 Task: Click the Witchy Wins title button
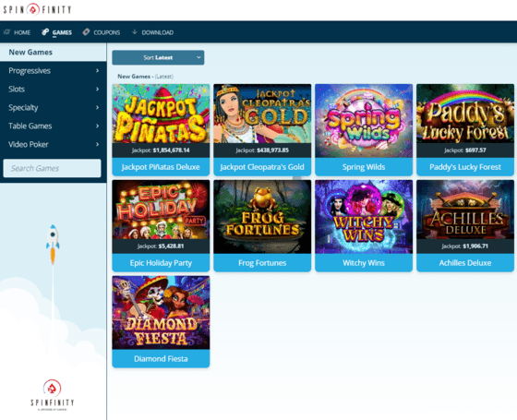tap(364, 263)
